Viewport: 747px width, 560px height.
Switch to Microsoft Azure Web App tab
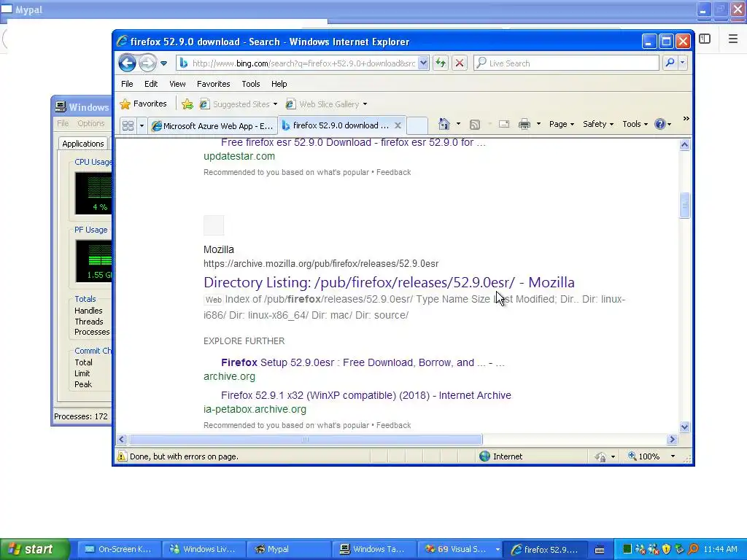[x=212, y=125]
